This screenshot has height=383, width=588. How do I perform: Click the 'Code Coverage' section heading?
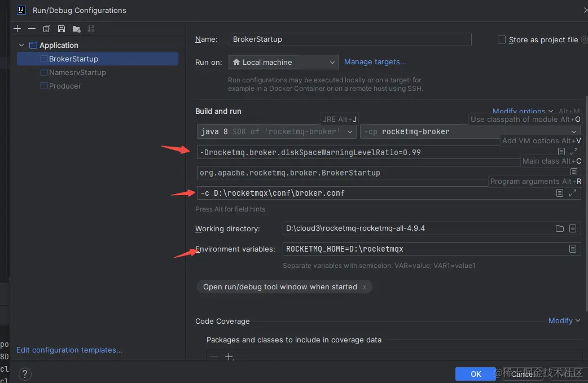pyautogui.click(x=222, y=321)
